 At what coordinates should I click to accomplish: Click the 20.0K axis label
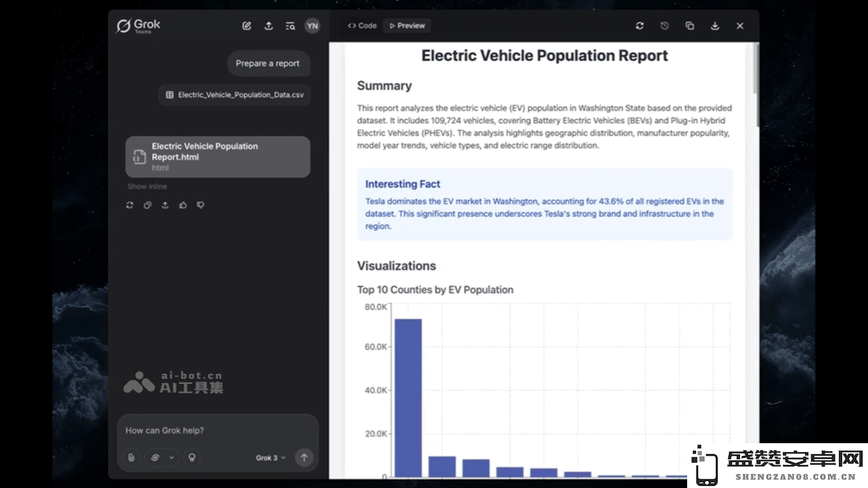click(x=375, y=434)
